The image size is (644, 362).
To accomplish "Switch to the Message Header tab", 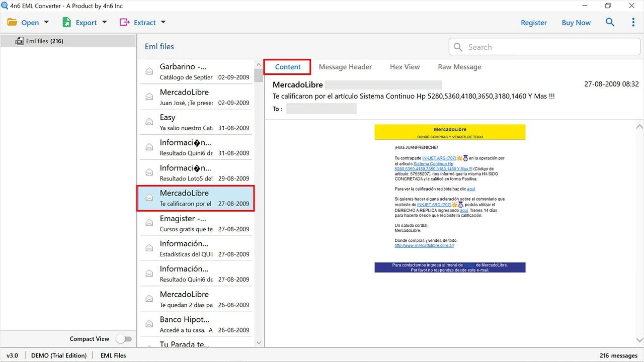I will [x=345, y=67].
